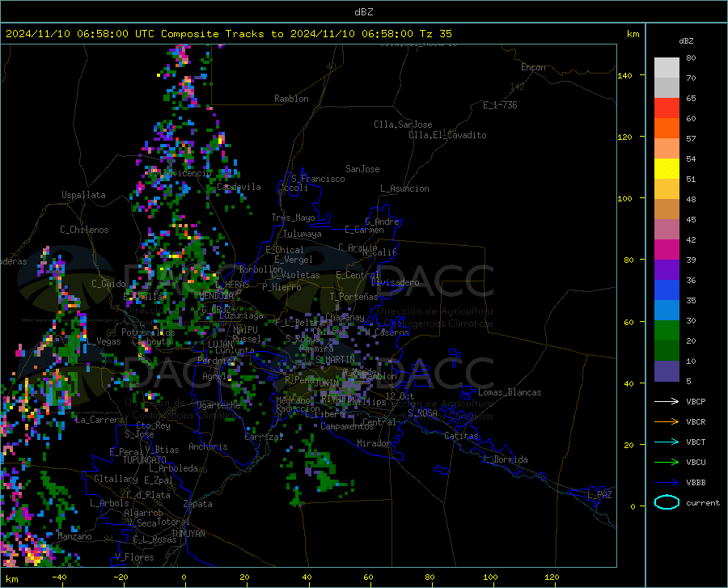
Task: Click the light gray 80 dBZ swatch
Action: (667, 68)
